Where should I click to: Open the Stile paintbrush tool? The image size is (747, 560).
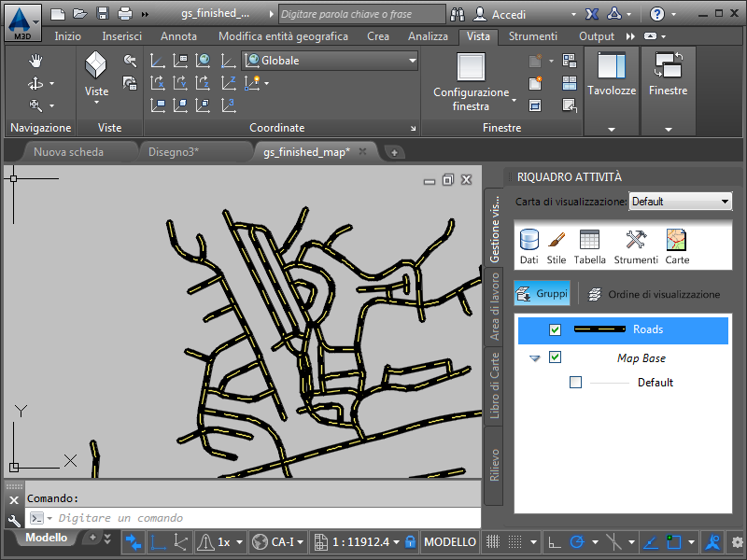coord(557,246)
